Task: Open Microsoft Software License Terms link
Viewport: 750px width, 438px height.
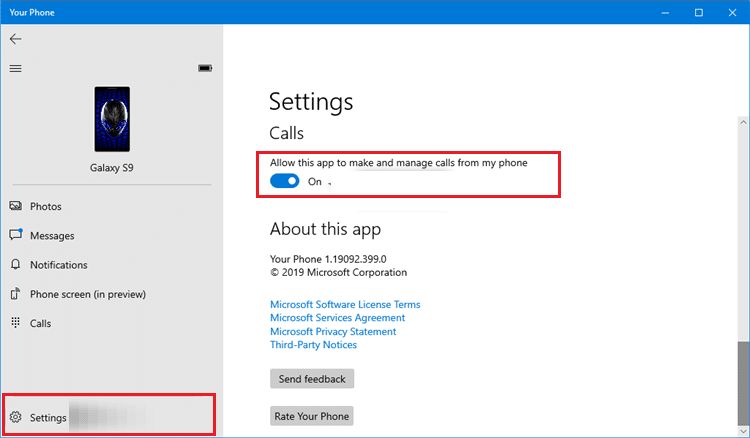Action: pyautogui.click(x=345, y=304)
